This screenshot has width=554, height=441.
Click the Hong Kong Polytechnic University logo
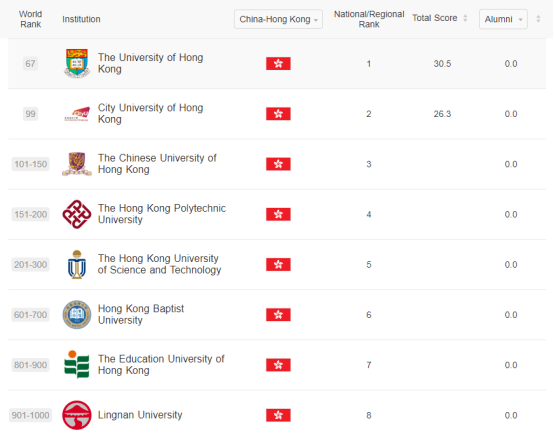click(77, 214)
